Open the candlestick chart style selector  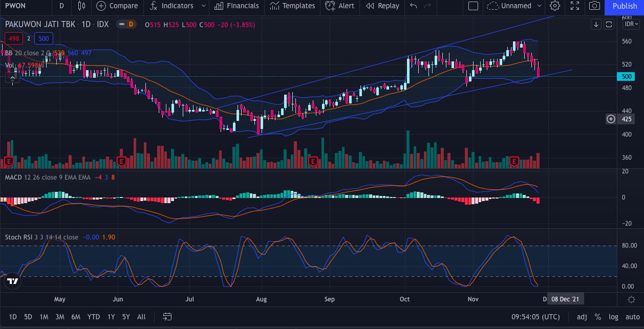82,6
